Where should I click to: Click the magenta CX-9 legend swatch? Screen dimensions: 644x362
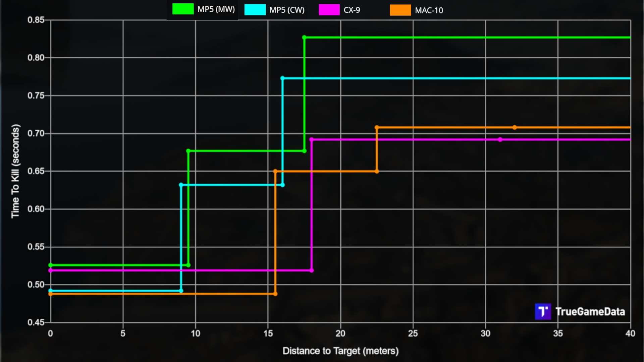(x=329, y=10)
